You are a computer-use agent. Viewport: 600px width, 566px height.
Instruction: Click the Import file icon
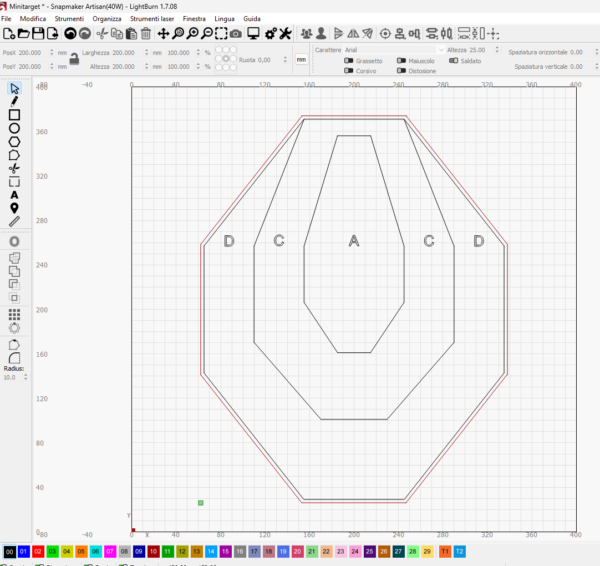[x=52, y=34]
